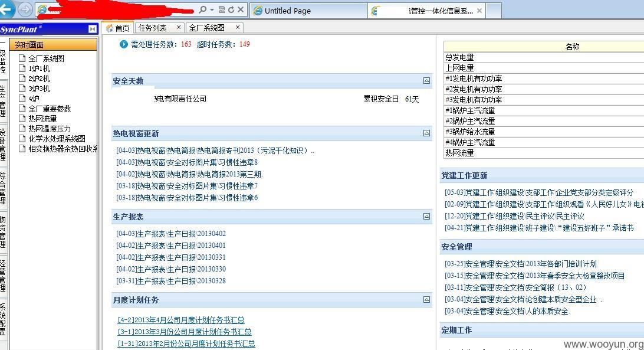Collapse the 热电视窗更新 section
Viewport: 644px width, 350px height.
point(427,133)
